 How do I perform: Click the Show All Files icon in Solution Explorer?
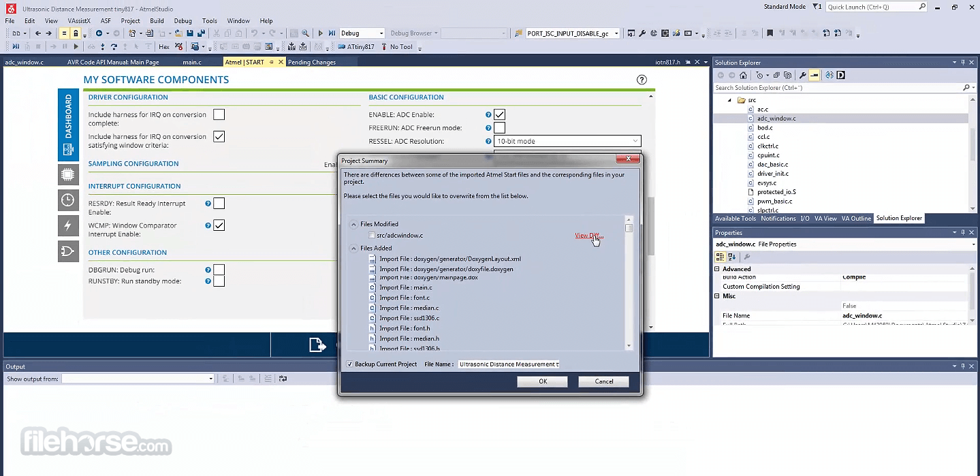coord(787,76)
